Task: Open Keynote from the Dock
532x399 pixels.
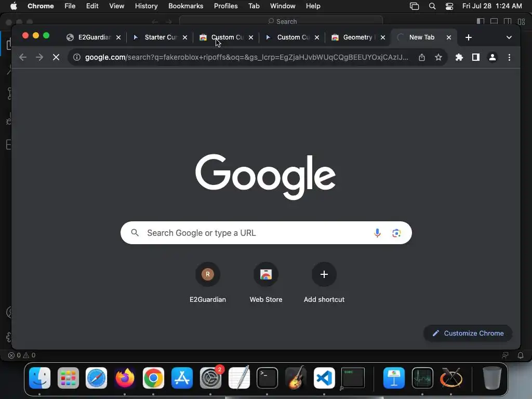Action: click(x=394, y=378)
